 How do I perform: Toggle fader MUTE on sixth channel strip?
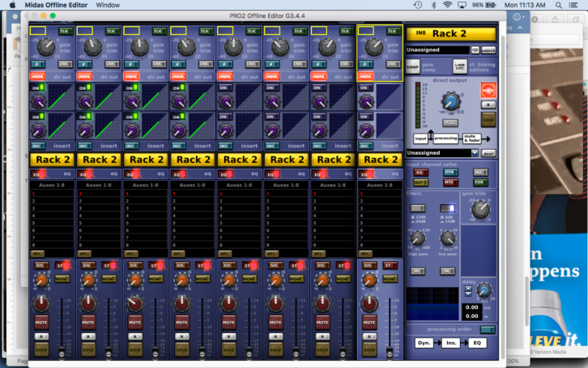(275, 323)
